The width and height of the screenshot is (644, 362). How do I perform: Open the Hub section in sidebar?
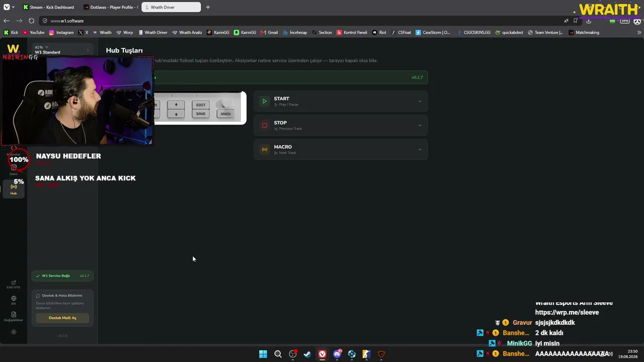click(14, 189)
